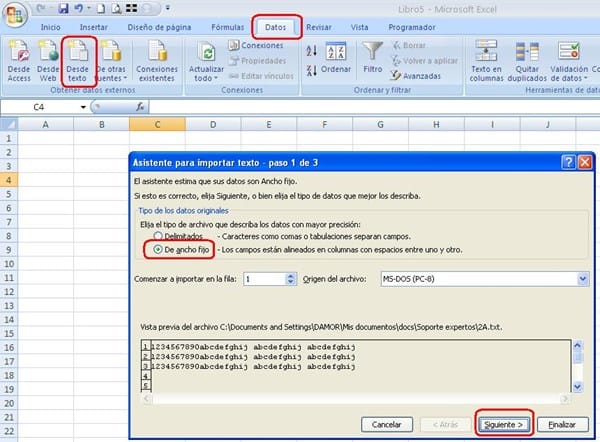The width and height of the screenshot is (600, 442).
Task: Decrease the start import row spinner
Action: (291, 282)
